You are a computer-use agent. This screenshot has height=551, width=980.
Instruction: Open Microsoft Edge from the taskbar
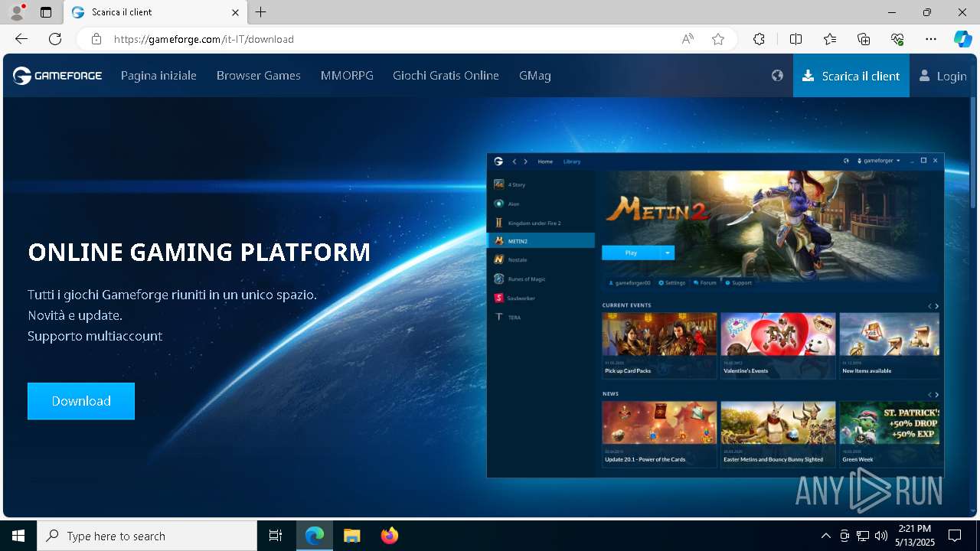pyautogui.click(x=315, y=536)
